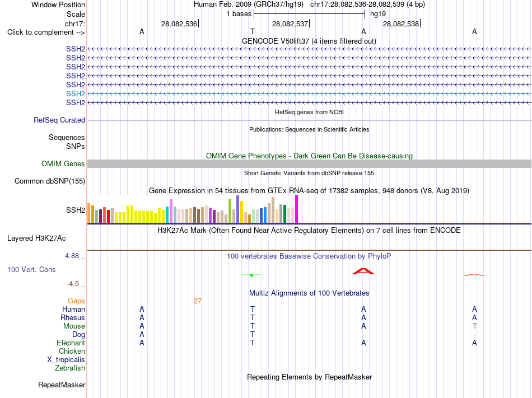The width and height of the screenshot is (532, 398).
Task: Click the '1 bases' scale bar label
Action: 239,14
